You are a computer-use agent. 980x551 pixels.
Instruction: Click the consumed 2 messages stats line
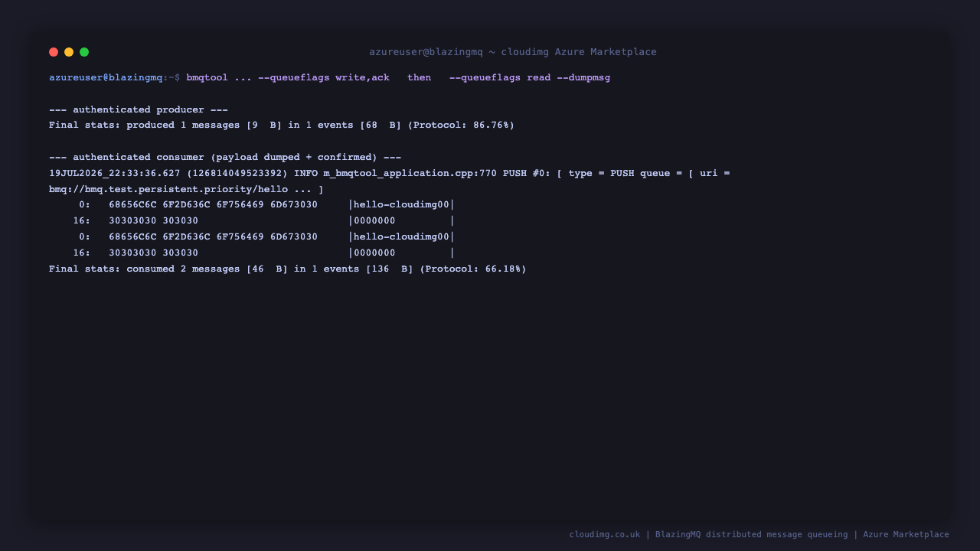click(288, 269)
